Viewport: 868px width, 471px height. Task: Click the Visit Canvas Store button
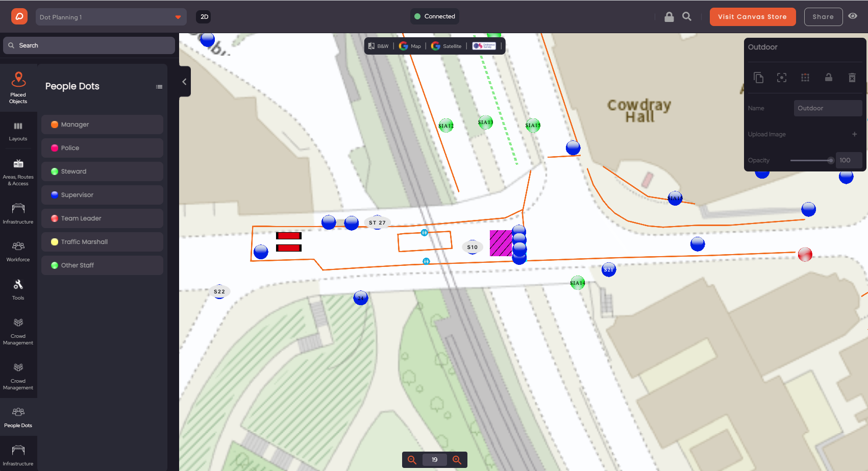[x=752, y=17]
